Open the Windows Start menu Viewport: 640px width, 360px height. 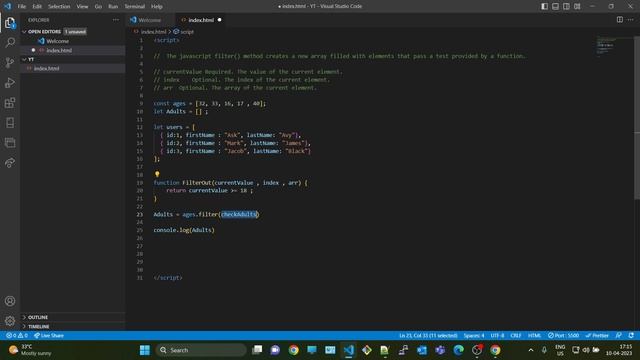(x=145, y=350)
